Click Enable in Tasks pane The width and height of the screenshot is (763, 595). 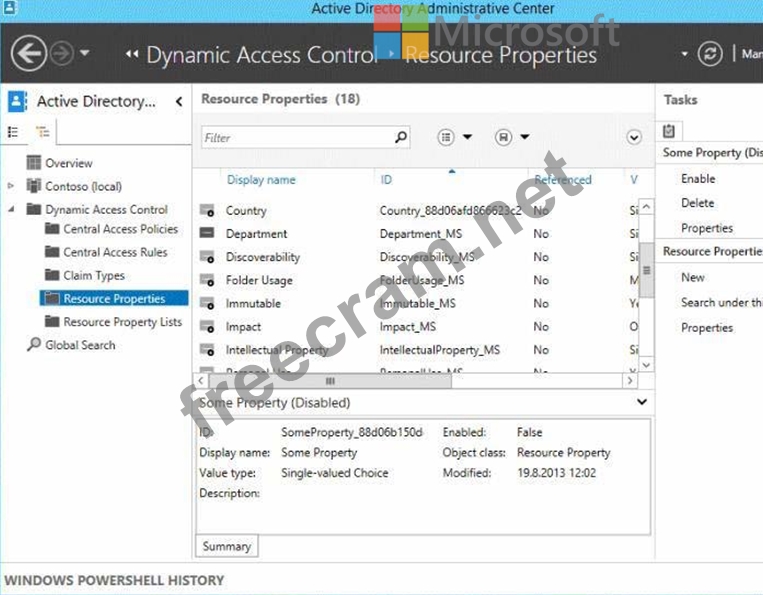(698, 179)
